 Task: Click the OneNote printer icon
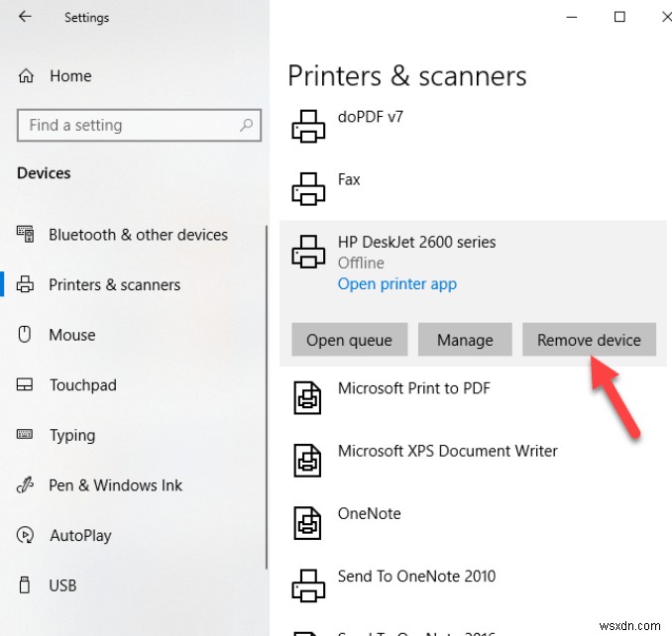[307, 523]
